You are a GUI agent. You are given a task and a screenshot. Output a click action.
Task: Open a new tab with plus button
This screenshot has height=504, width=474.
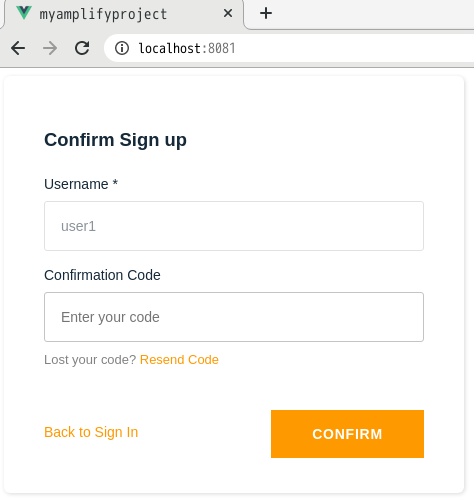coord(266,14)
